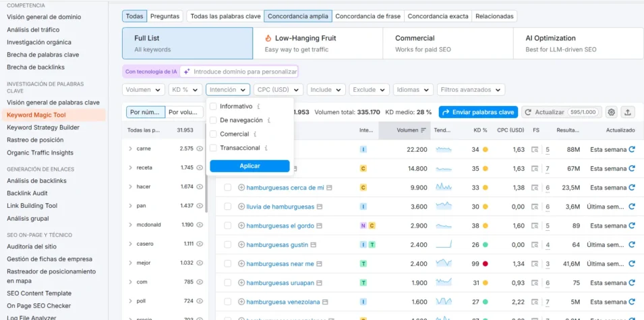Click info icon next to Comercial
The width and height of the screenshot is (644, 320).
click(x=255, y=134)
